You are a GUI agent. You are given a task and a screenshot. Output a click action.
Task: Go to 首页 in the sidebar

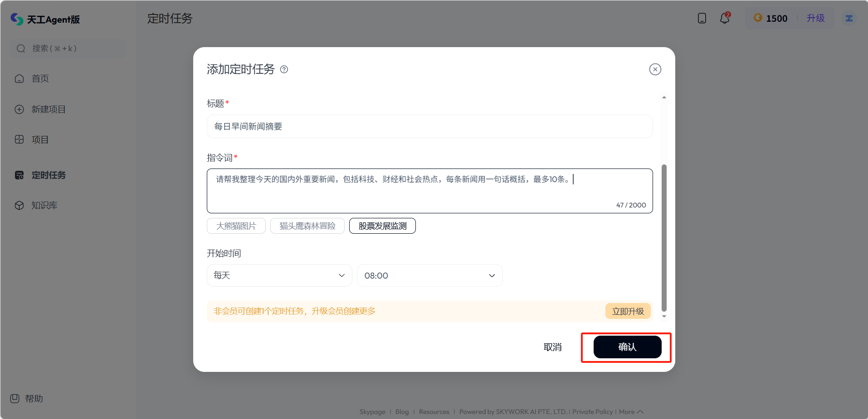coord(40,79)
